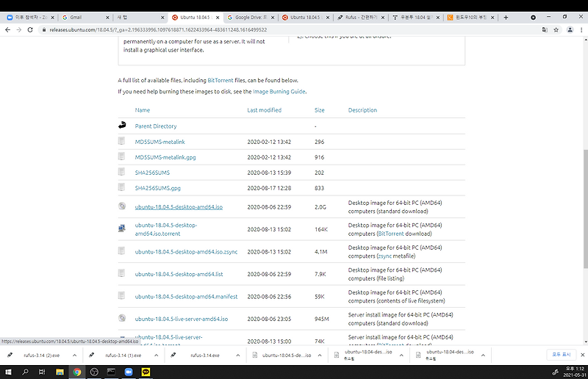Screen dimensions: 588x379
Task: Open the SHA256SUMS link
Action: click(152, 173)
